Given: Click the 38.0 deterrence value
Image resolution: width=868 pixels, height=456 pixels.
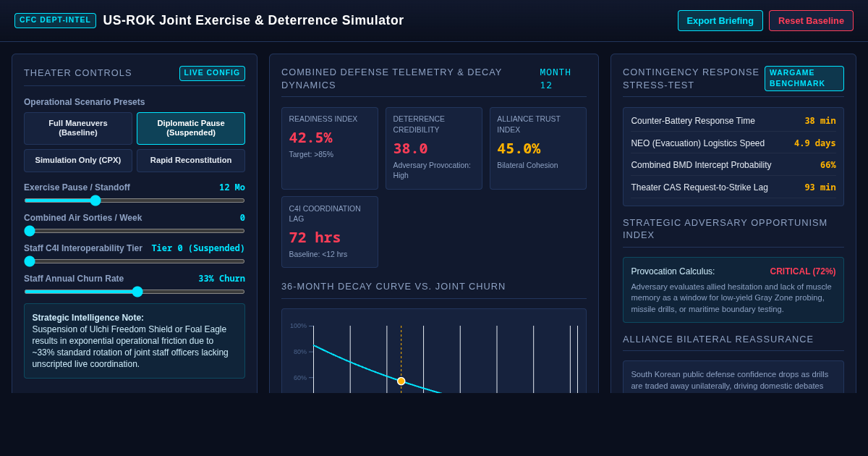Looking at the screenshot, I should [x=410, y=148].
